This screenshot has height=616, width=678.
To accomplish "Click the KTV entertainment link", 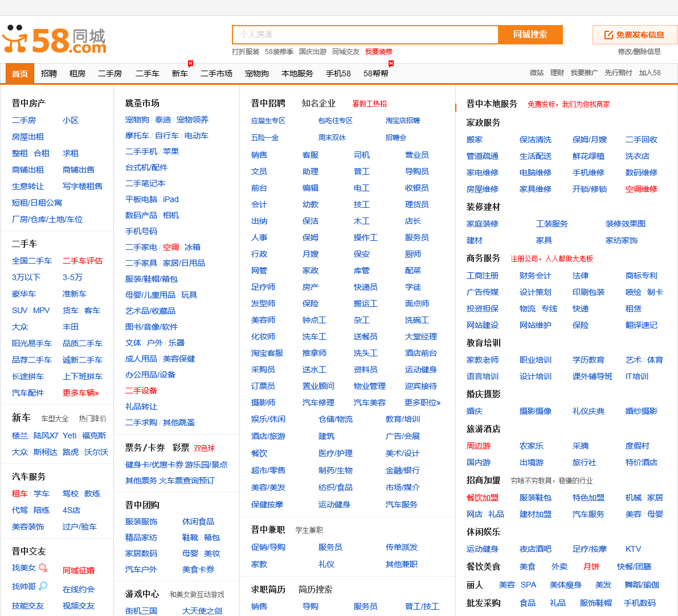I will click(633, 549).
